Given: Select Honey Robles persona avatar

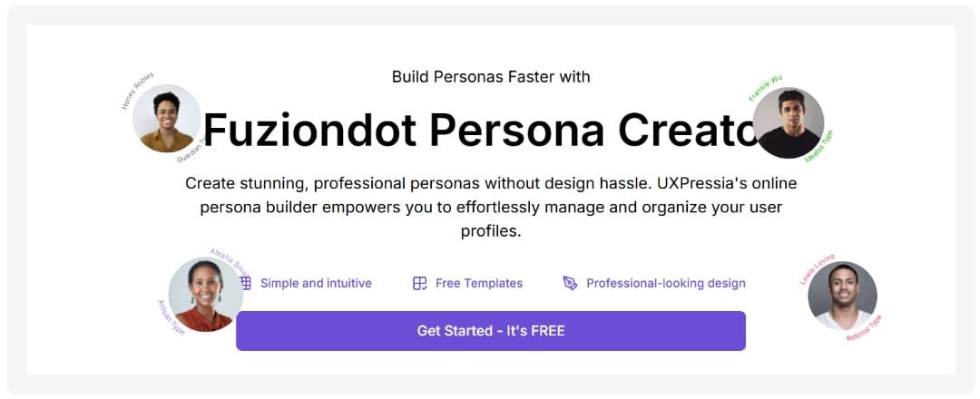Looking at the screenshot, I should (x=167, y=118).
